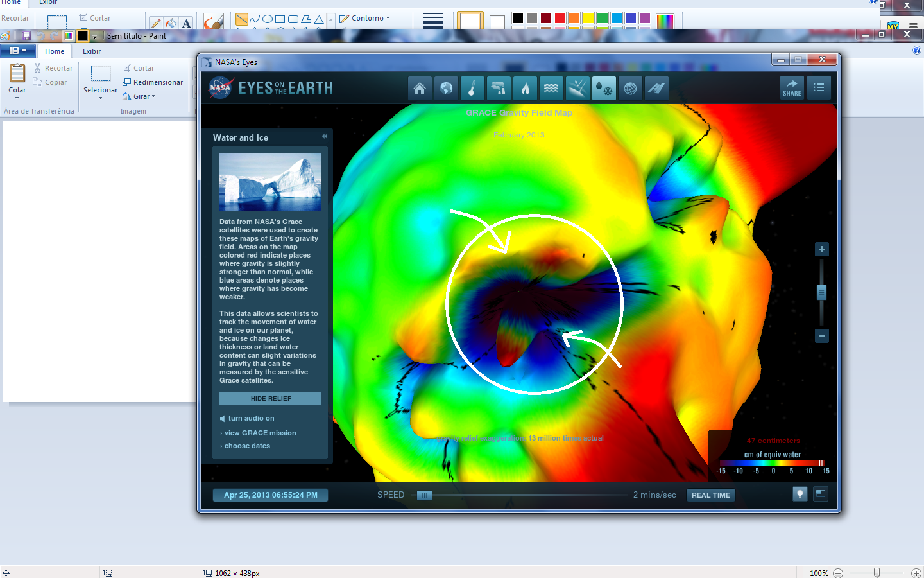
Task: Click Cortar crop in the Imagem group
Action: click(x=139, y=68)
